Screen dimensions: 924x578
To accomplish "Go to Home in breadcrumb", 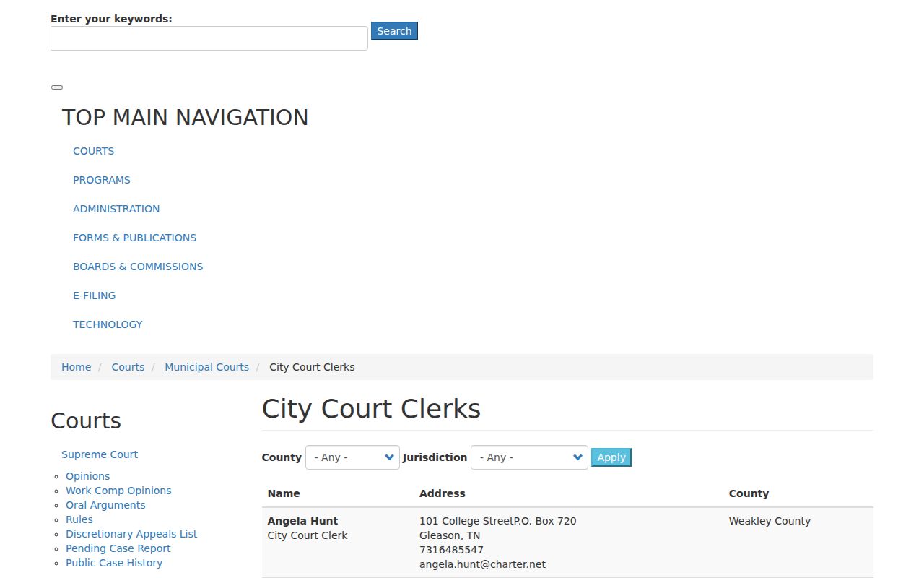I will tap(76, 367).
